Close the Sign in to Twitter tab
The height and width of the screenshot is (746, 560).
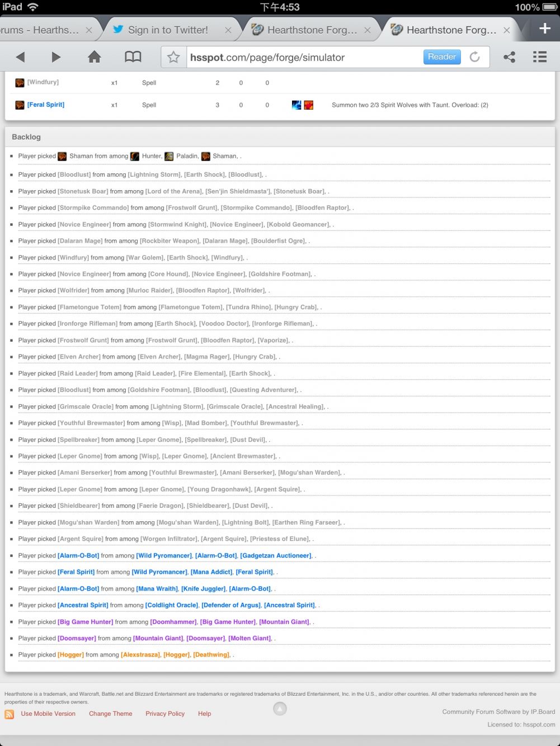[228, 30]
